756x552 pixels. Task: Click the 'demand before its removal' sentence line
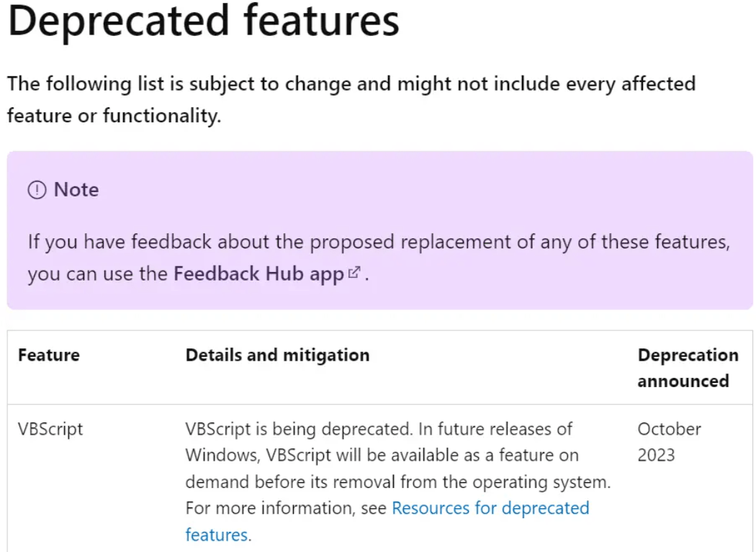point(397,482)
